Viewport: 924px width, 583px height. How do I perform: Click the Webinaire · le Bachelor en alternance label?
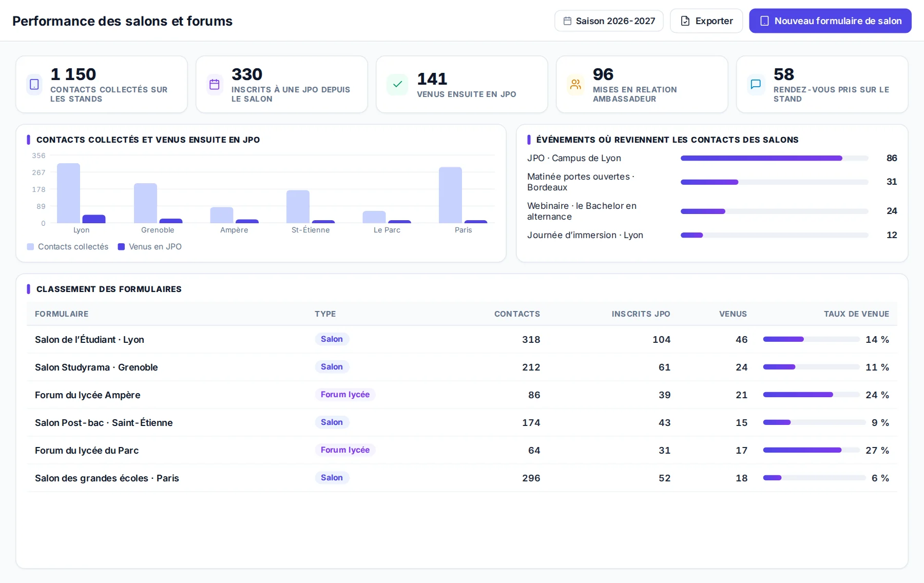pyautogui.click(x=582, y=211)
